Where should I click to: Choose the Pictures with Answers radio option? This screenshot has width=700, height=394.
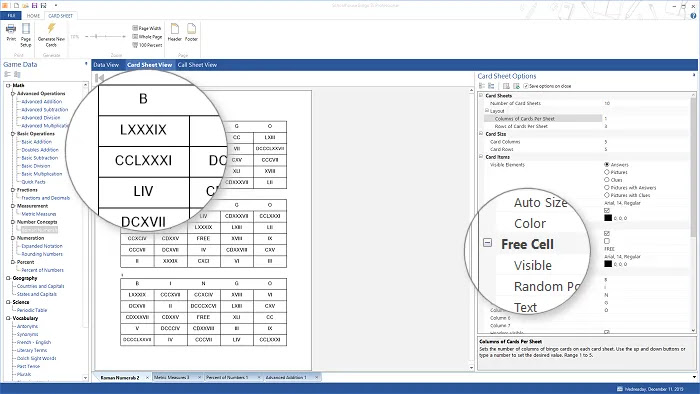pyautogui.click(x=607, y=187)
